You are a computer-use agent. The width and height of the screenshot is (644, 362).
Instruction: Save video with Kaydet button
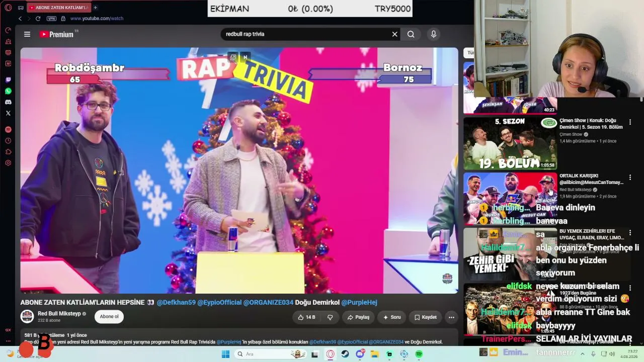point(426,317)
